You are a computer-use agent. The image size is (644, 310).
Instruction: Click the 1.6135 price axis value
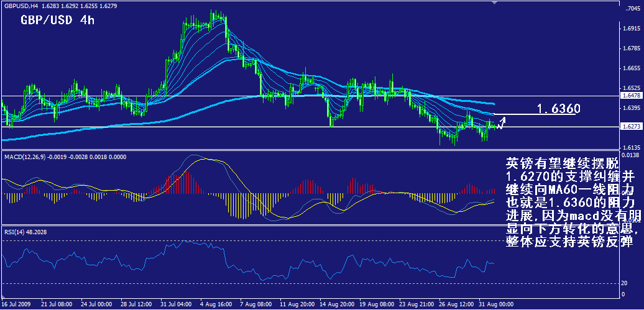(x=631, y=147)
